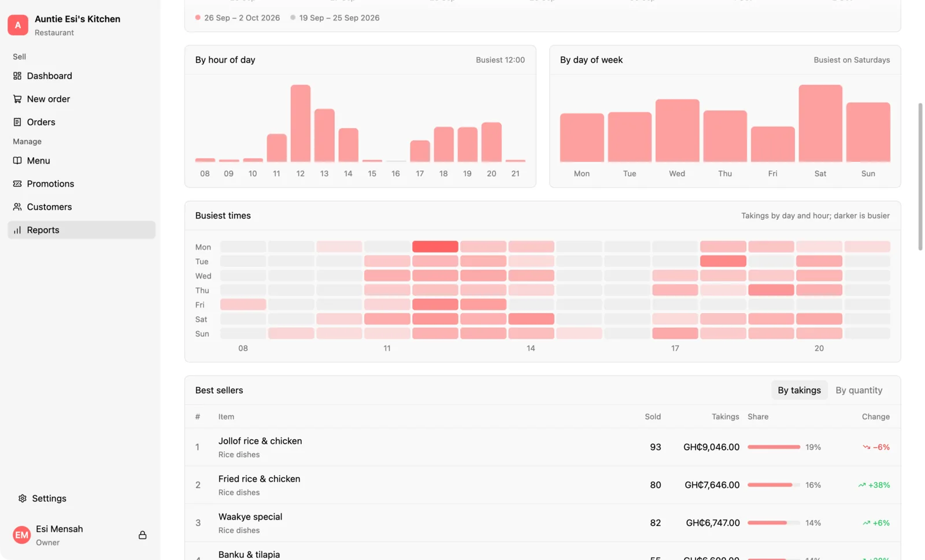The width and height of the screenshot is (925, 560).
Task: Switch Best sellers to By takings
Action: [799, 390]
